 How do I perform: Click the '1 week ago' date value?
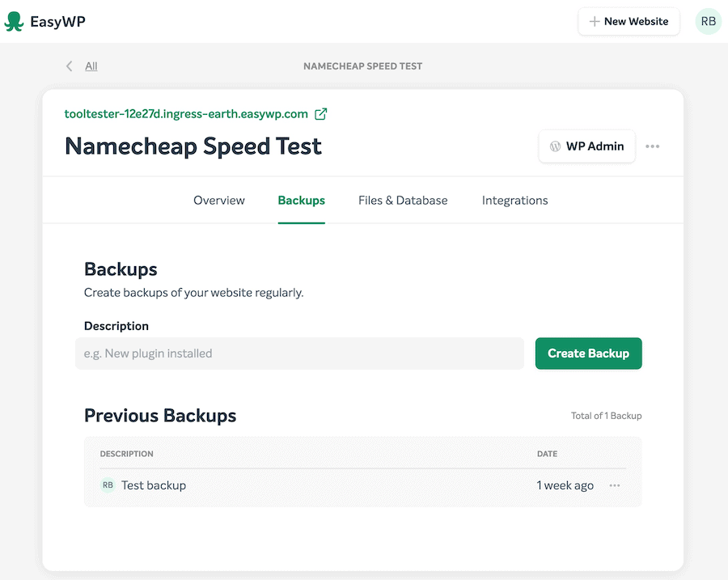(565, 485)
